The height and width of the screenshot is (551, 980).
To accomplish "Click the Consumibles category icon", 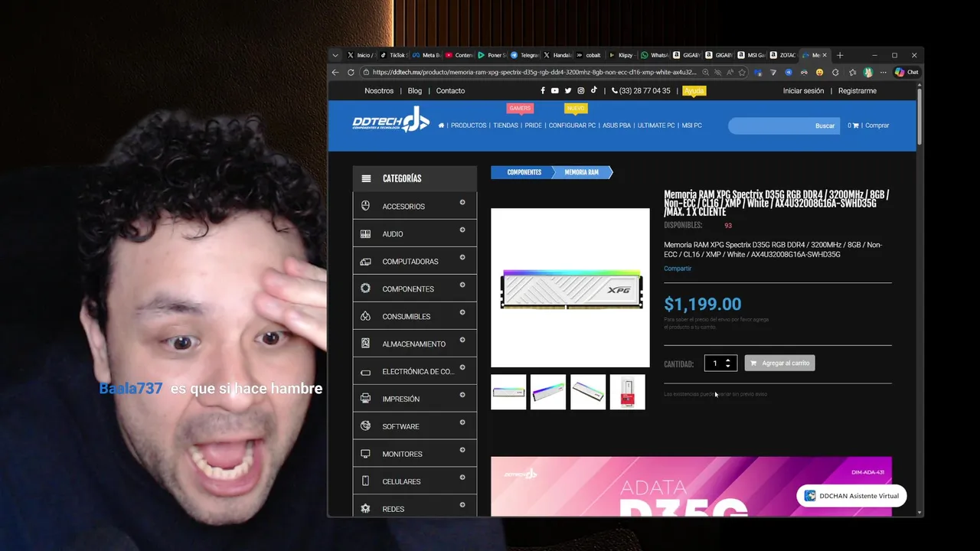I will [x=365, y=316].
